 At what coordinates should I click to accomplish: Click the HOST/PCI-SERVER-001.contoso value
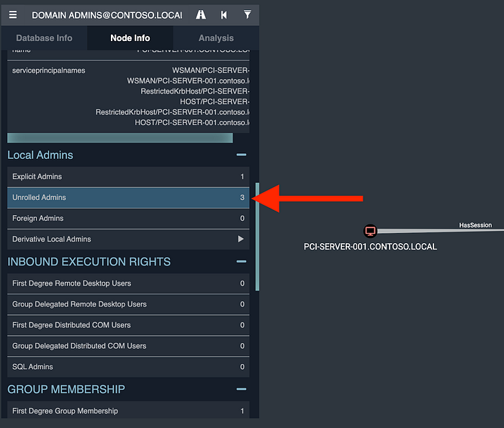tap(192, 123)
